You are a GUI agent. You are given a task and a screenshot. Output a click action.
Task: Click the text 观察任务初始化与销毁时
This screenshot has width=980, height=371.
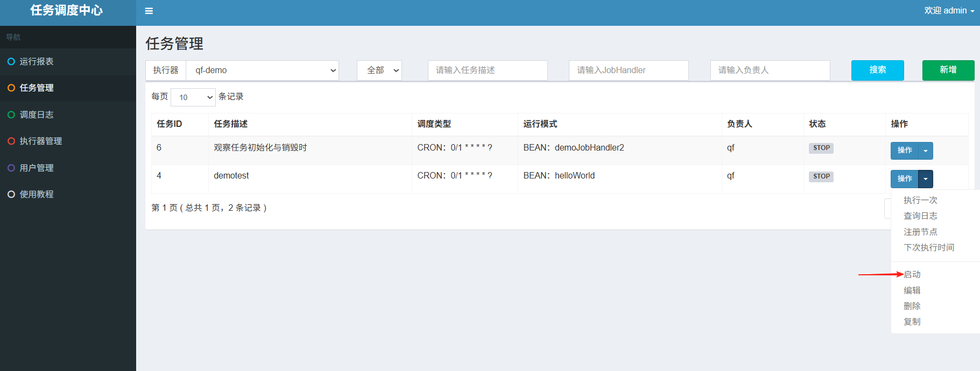click(260, 147)
